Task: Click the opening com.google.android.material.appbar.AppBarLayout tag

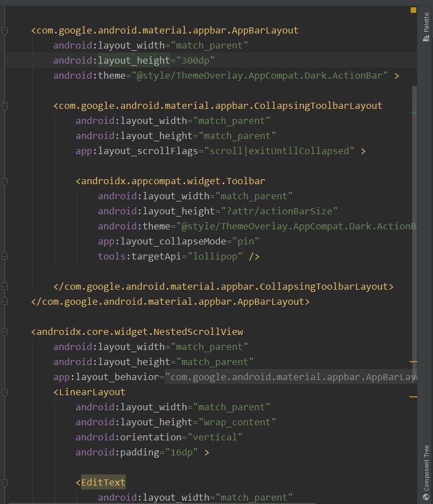Action: pos(165,31)
